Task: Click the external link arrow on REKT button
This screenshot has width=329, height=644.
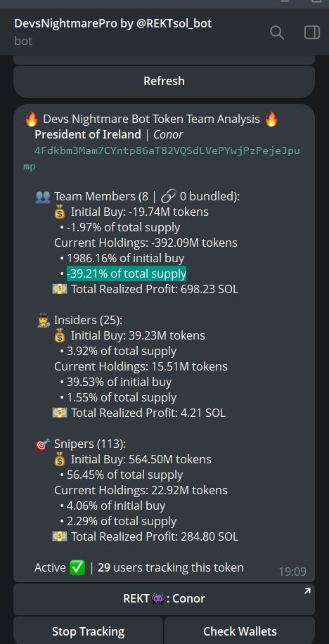Action: pyautogui.click(x=307, y=591)
